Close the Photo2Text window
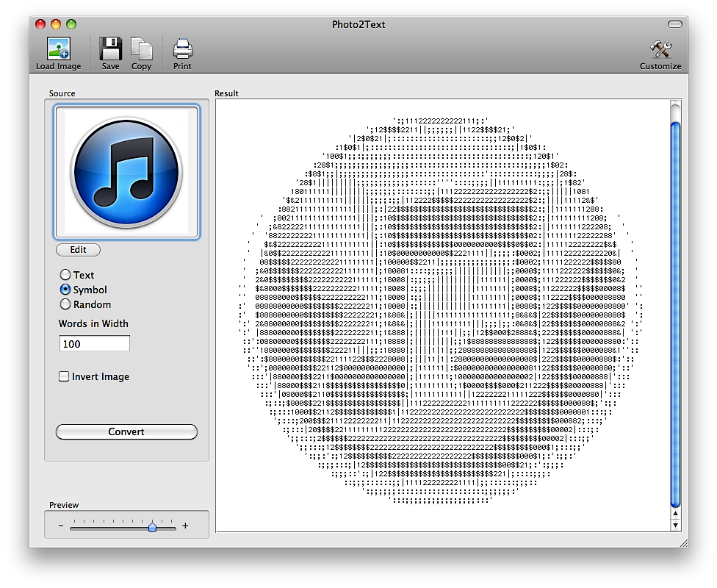 [x=40, y=24]
